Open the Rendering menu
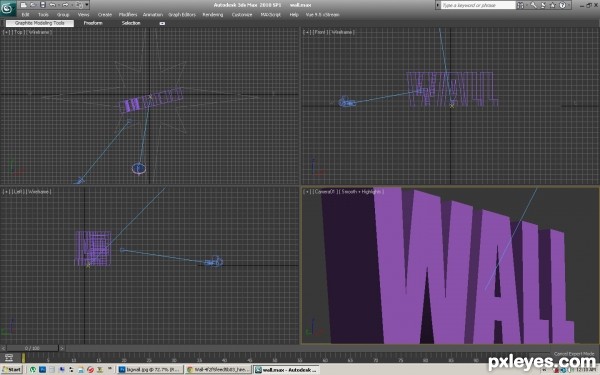This screenshot has height=375, width=600. coord(213,15)
